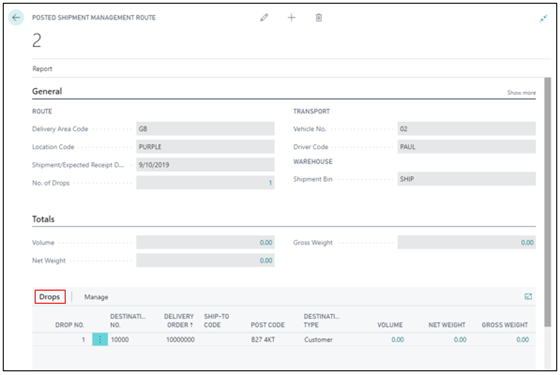Open the Manage menu in Drops
560x375 pixels.
pos(96,297)
